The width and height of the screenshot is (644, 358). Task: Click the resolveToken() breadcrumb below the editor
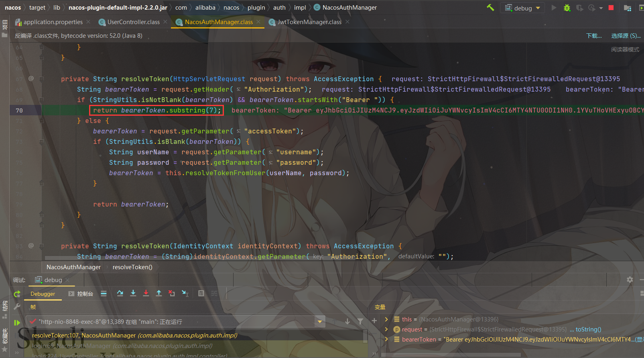(132, 267)
